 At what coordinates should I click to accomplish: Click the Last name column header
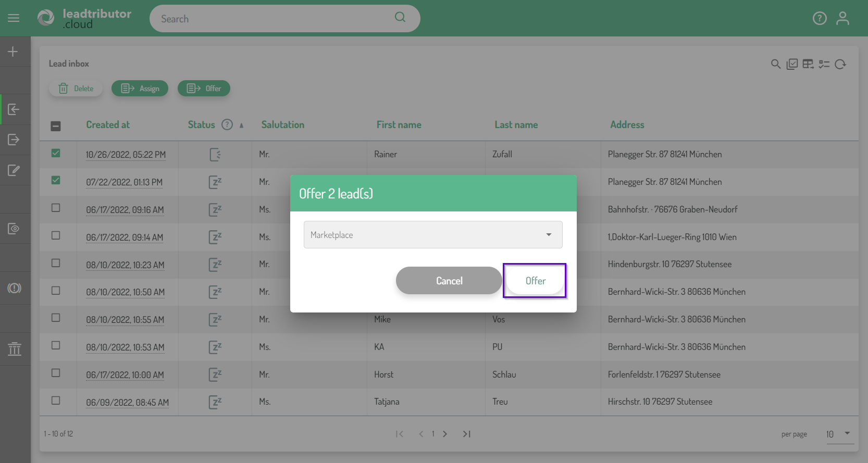tap(516, 124)
